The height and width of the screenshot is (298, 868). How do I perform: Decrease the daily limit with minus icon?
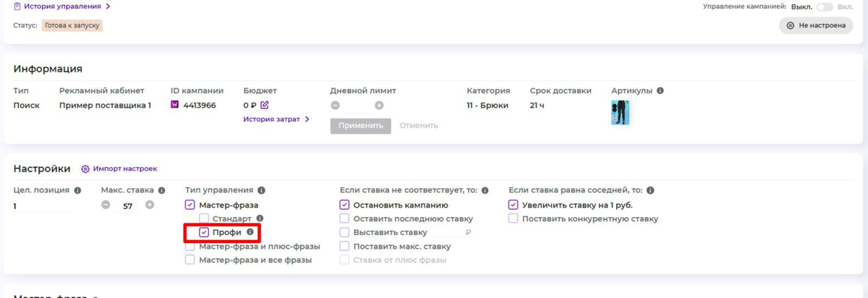[x=335, y=105]
